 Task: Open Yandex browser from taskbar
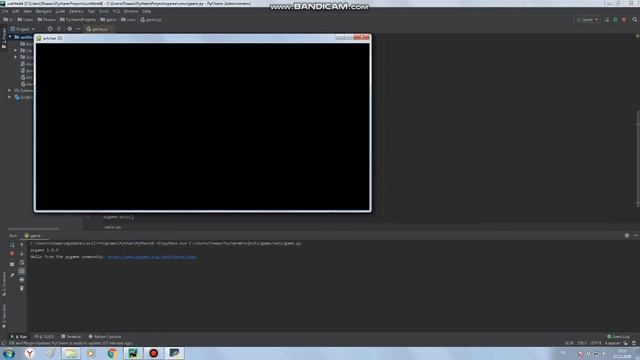[29, 353]
